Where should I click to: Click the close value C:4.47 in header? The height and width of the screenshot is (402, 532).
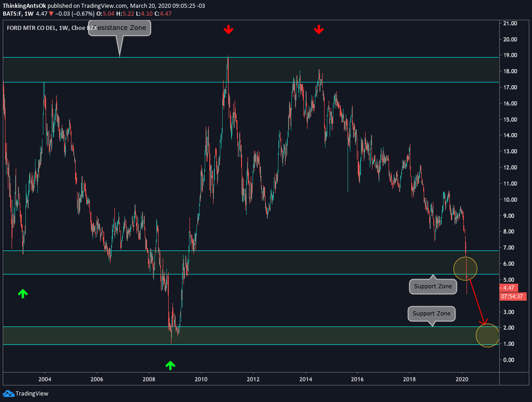(163, 14)
